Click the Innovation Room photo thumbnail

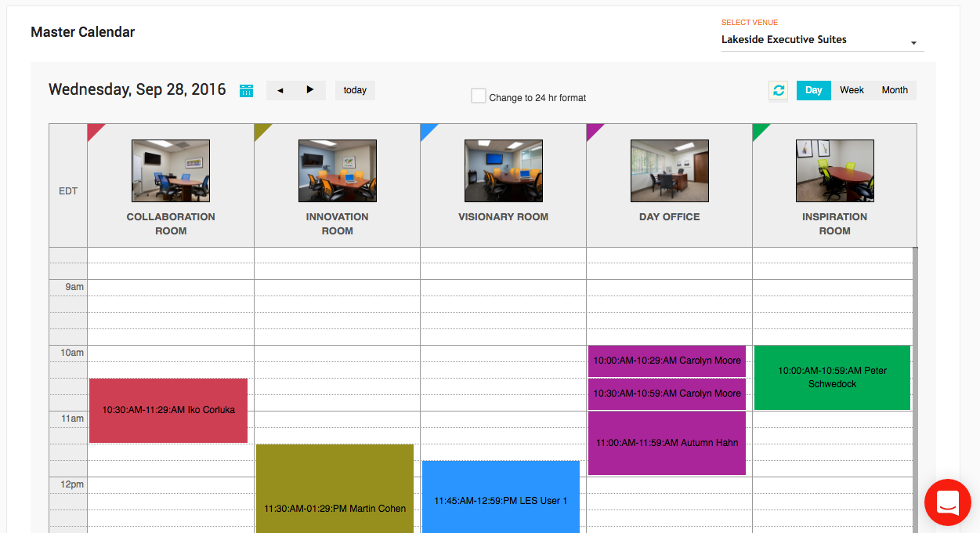coord(337,170)
